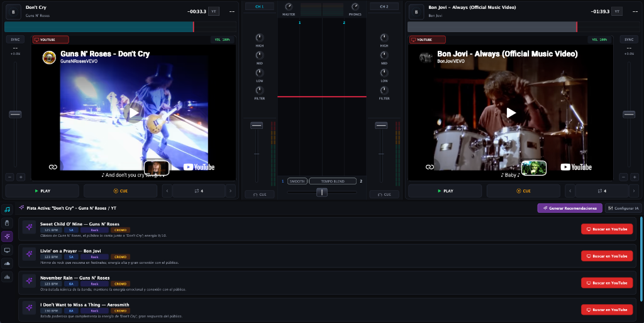
Task: Click left deck waveform progress bar
Action: (120, 26)
